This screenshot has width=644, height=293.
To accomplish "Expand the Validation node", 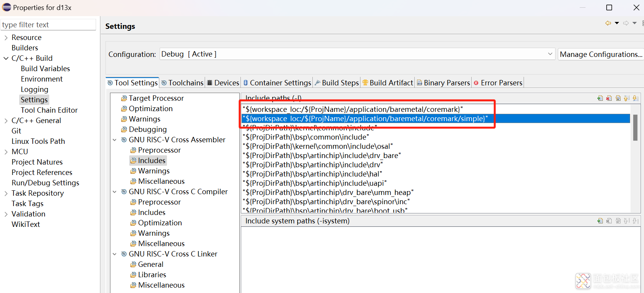I will (6, 214).
